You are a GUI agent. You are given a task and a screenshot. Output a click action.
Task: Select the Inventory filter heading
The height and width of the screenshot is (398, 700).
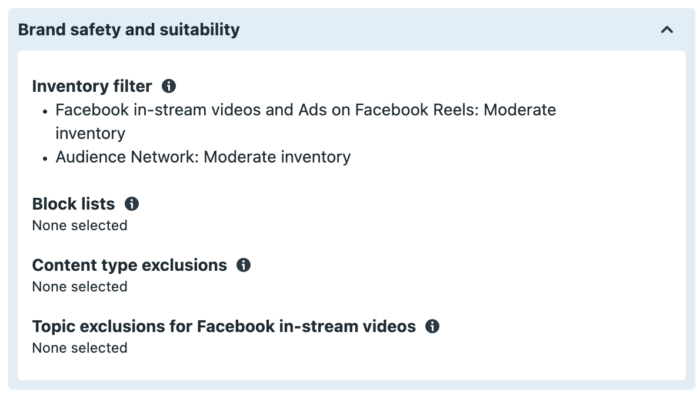click(92, 86)
